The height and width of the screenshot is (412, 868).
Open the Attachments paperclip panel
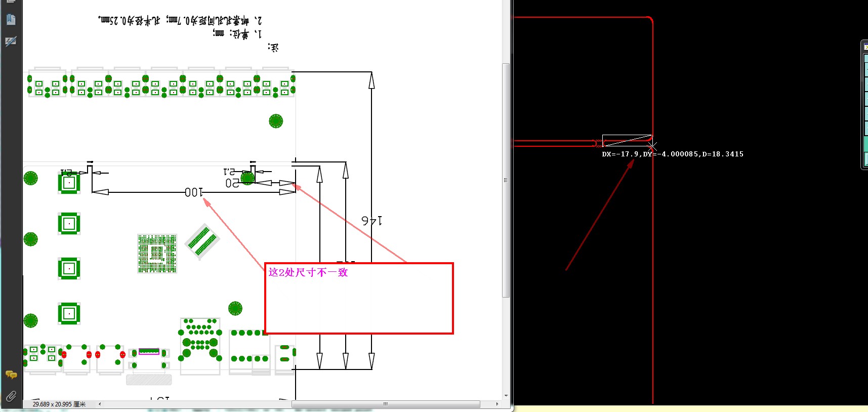click(x=11, y=396)
